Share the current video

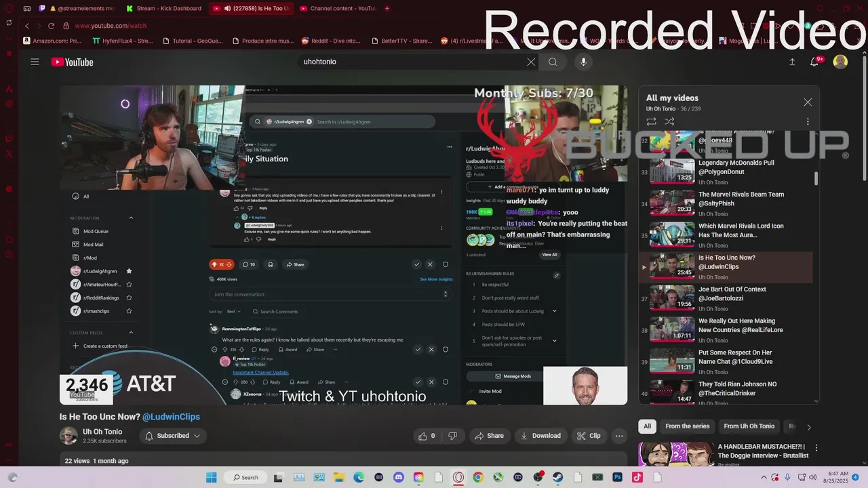(x=490, y=436)
